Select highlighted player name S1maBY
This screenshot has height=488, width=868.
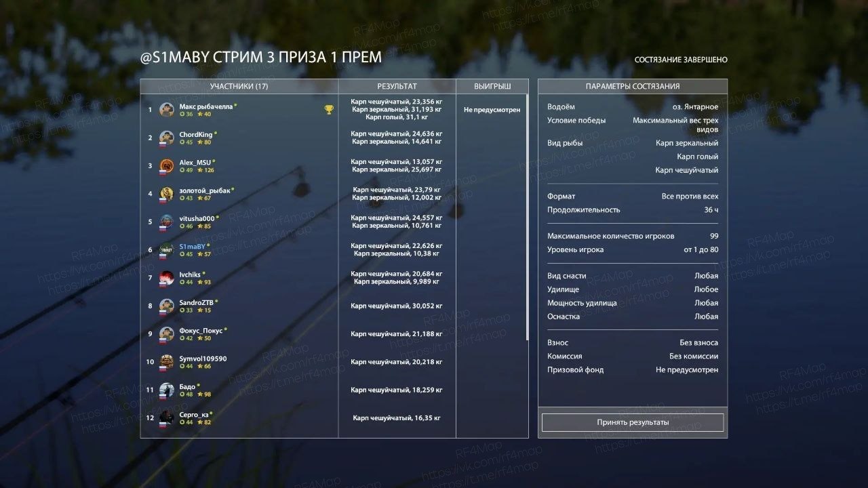(192, 246)
